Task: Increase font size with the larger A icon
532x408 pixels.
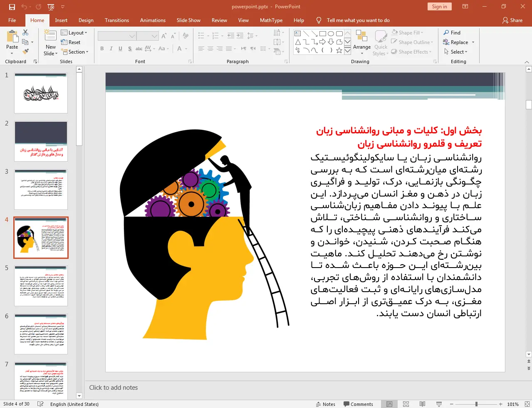Action: click(164, 36)
